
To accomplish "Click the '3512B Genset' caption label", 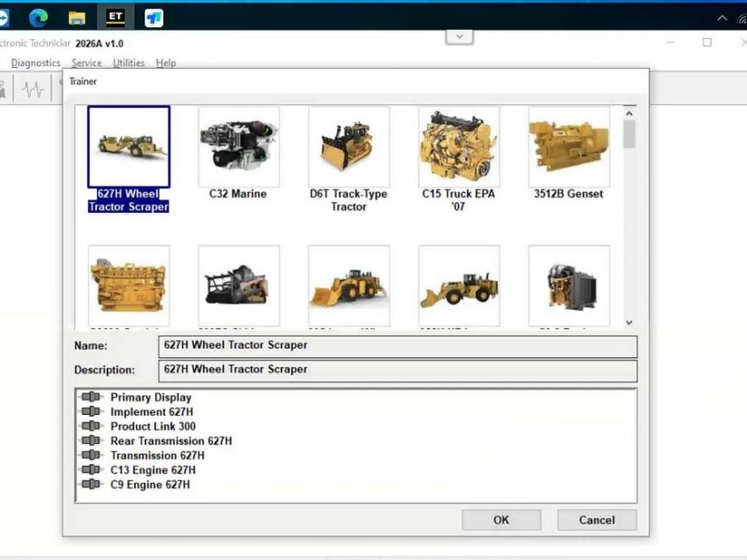I will (569, 193).
